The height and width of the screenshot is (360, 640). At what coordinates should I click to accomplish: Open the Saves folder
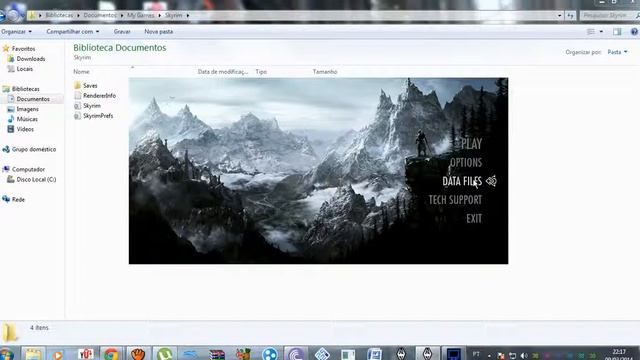pyautogui.click(x=86, y=86)
